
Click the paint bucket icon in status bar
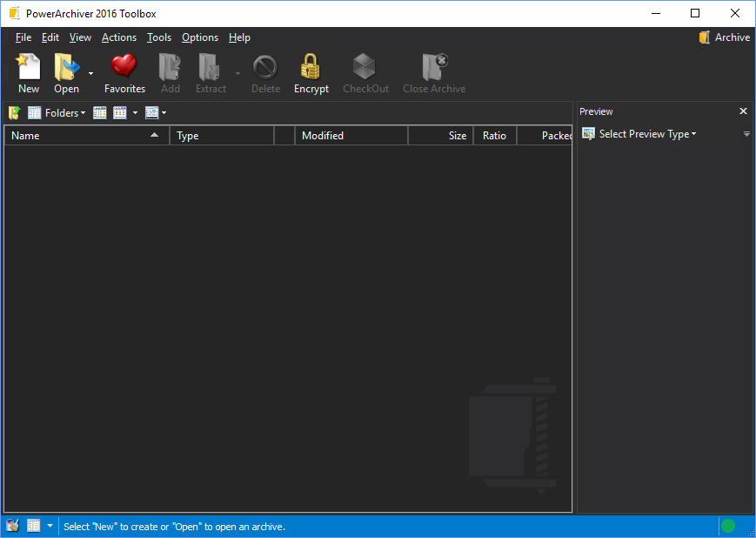pos(12,526)
